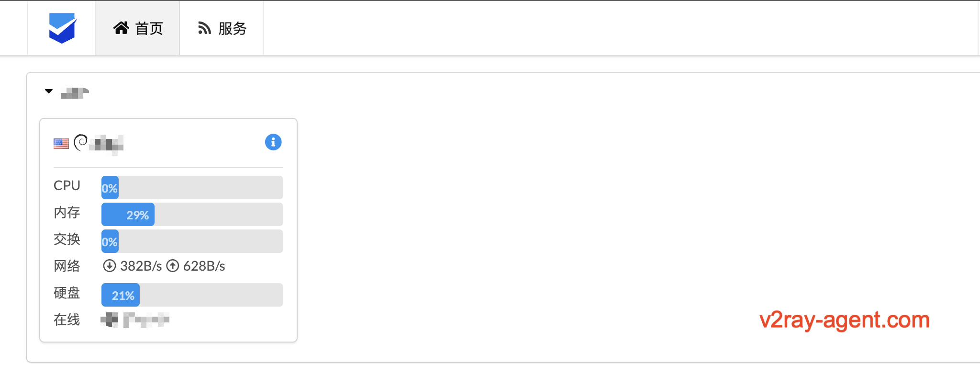
Task: Click the 382B/s download rate text
Action: coord(141,266)
